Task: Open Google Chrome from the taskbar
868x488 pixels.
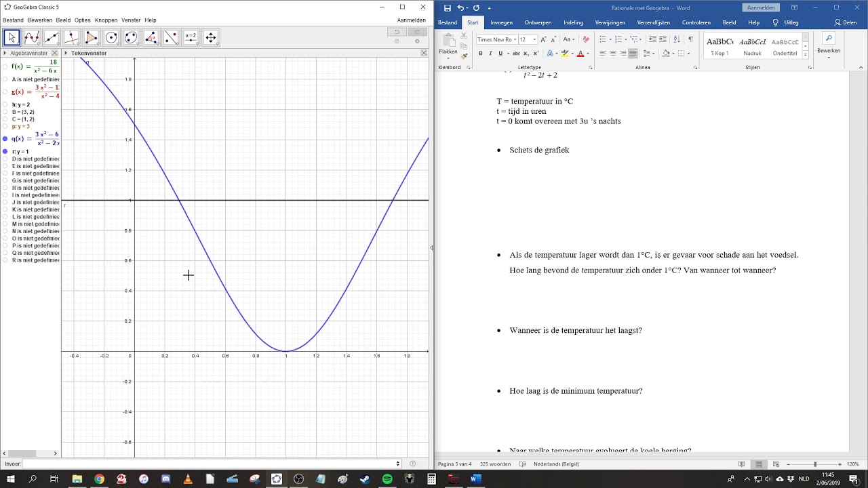Action: click(x=99, y=479)
